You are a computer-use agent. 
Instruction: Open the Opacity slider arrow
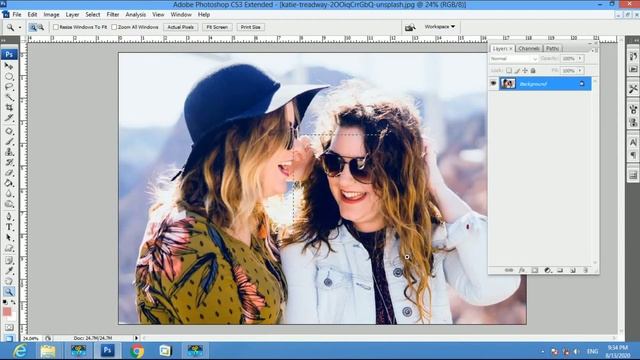tap(580, 59)
